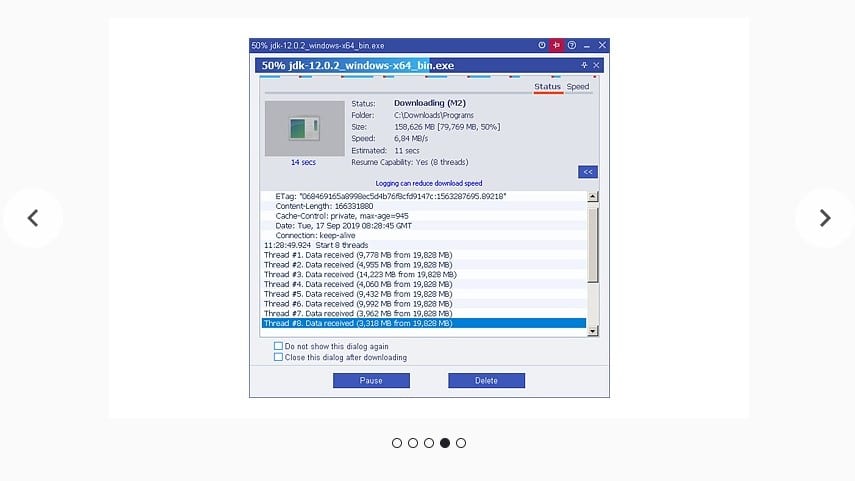Go to previous slide with left arrow
This screenshot has width=855, height=481.
[x=33, y=218]
